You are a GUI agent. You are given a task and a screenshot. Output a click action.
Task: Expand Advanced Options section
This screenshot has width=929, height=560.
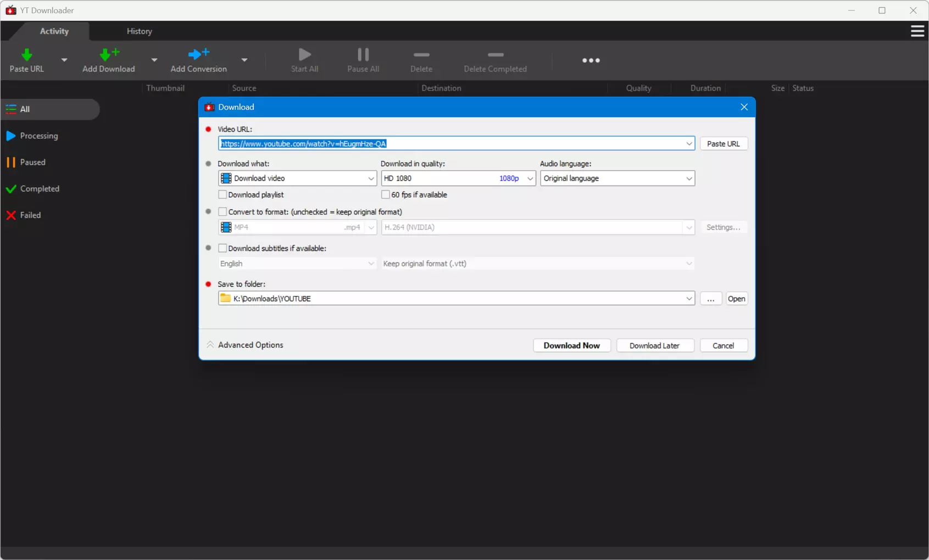click(x=245, y=345)
